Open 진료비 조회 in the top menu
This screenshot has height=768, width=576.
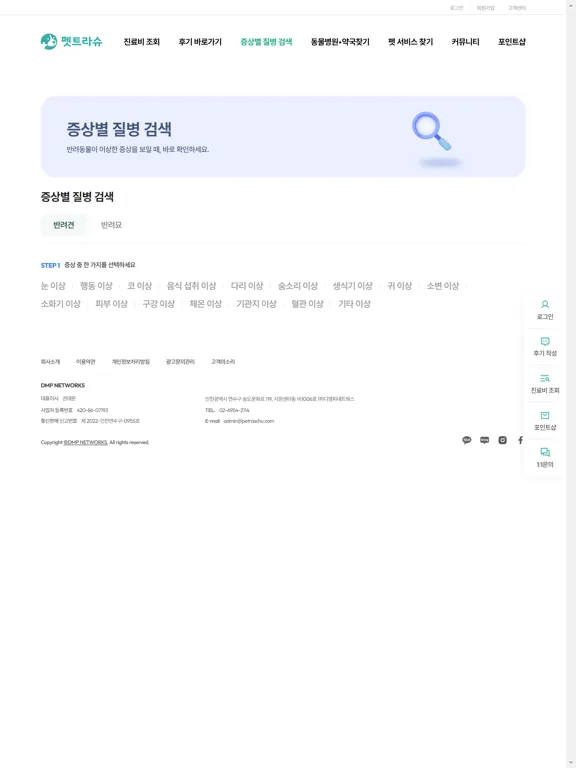[x=142, y=42]
